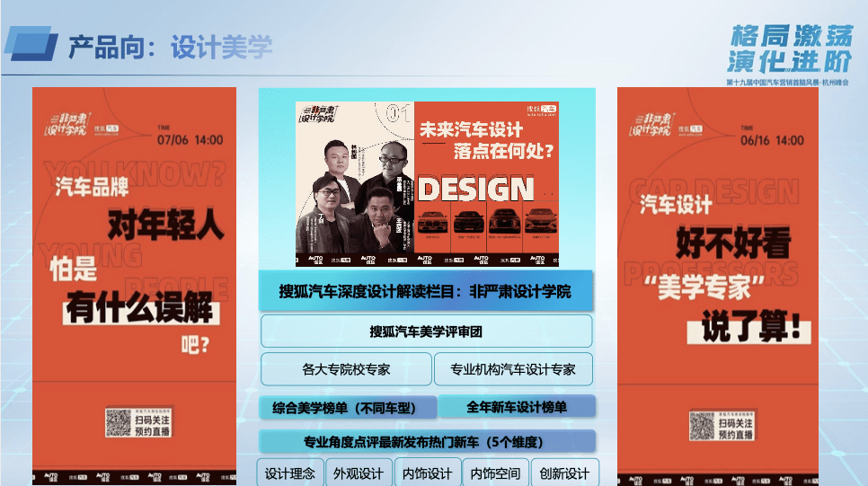The width and height of the screenshot is (868, 486).
Task: Click the QR code on the left poster
Action: [x=119, y=422]
